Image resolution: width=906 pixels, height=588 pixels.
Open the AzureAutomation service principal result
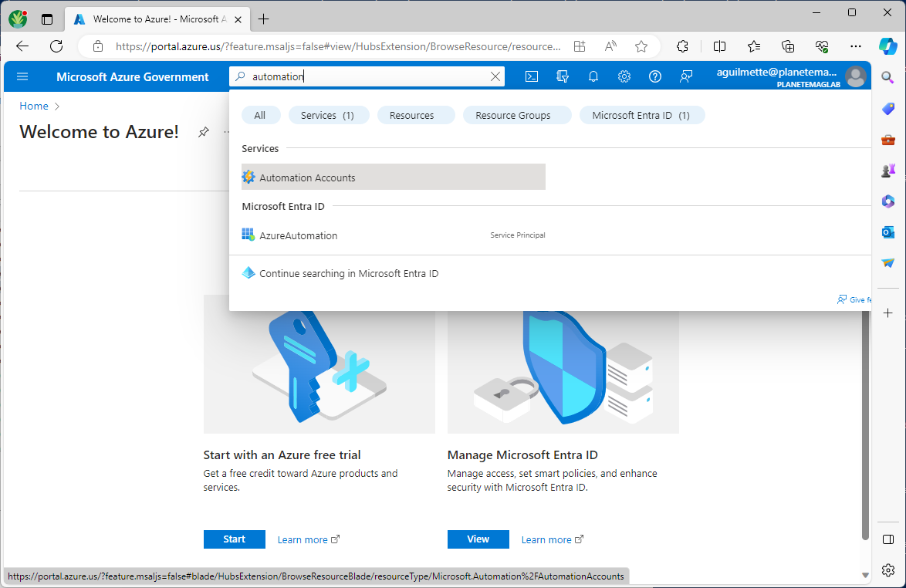pos(299,235)
